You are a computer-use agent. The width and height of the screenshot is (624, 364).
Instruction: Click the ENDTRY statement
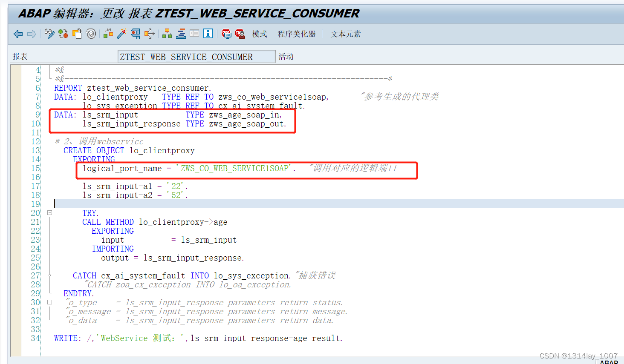coord(79,294)
